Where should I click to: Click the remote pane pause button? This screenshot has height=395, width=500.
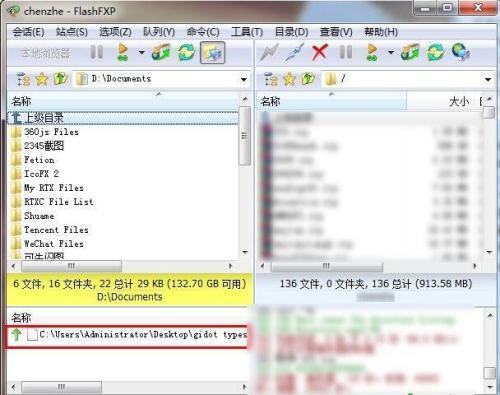pyautogui.click(x=345, y=53)
